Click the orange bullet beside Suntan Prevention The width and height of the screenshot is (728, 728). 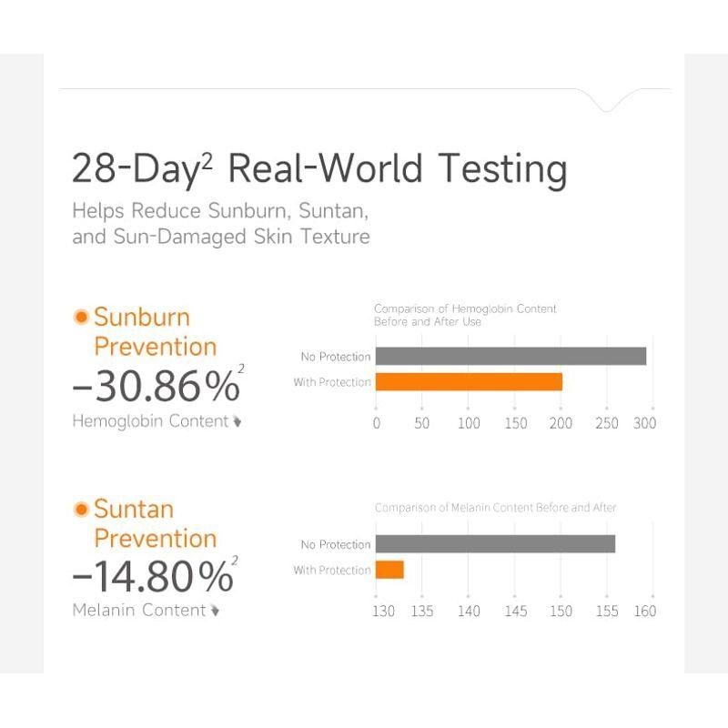pyautogui.click(x=81, y=509)
